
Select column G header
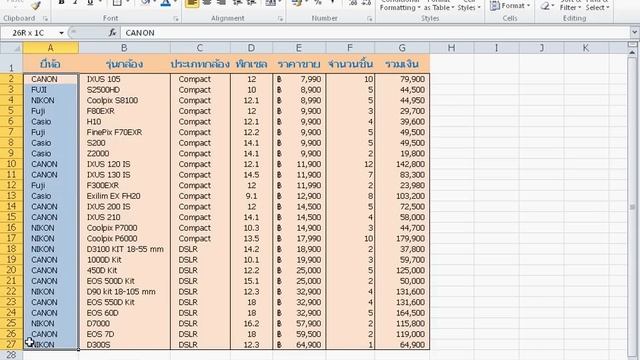[x=402, y=48]
